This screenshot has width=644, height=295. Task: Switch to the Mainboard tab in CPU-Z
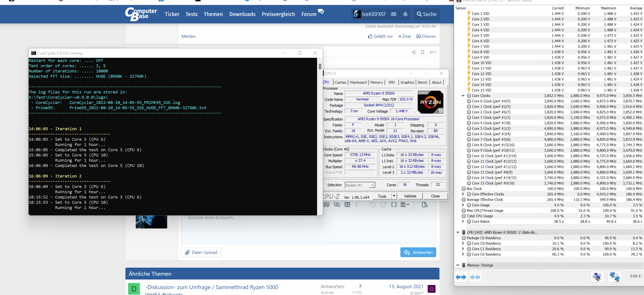[x=358, y=82]
